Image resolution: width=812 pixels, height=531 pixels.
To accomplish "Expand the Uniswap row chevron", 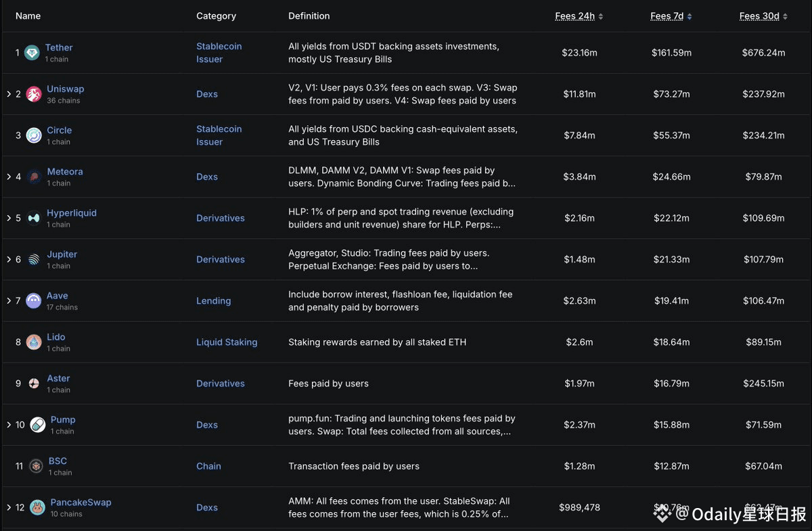I will [x=9, y=94].
